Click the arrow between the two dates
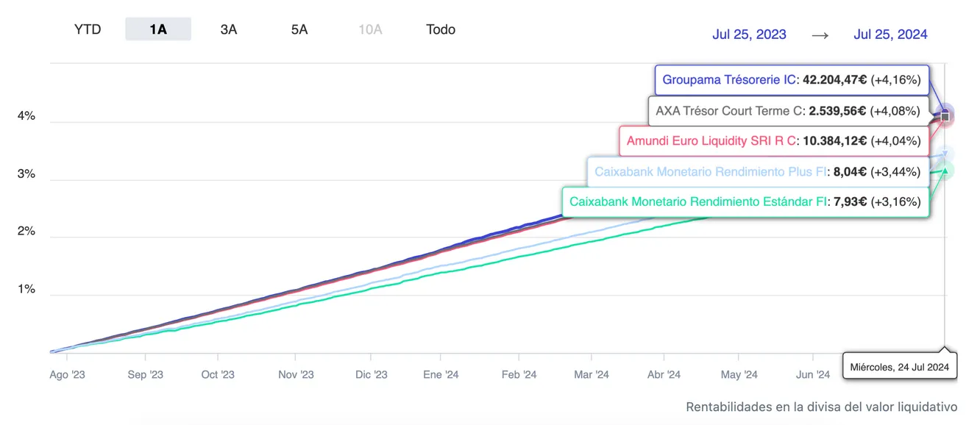The height and width of the screenshot is (425, 980). (x=820, y=35)
